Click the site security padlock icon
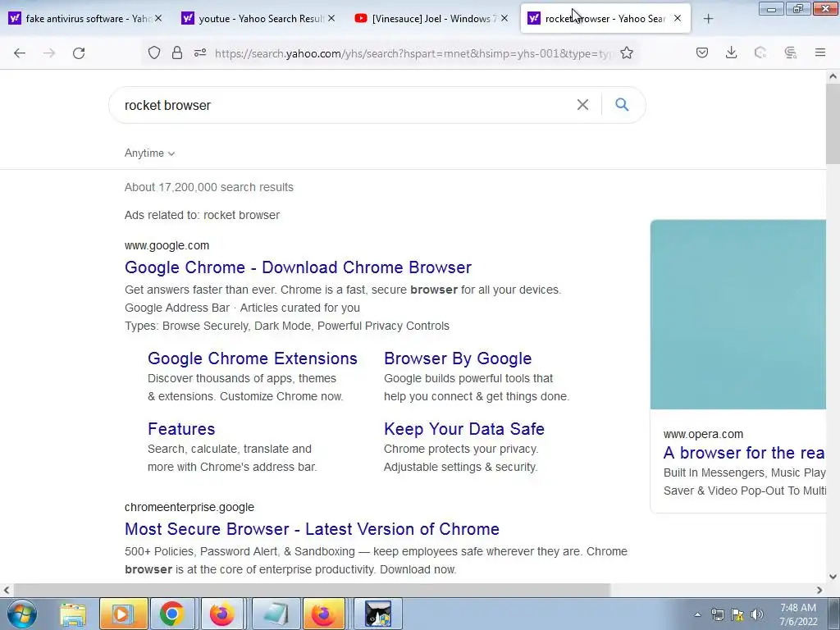 pos(177,53)
